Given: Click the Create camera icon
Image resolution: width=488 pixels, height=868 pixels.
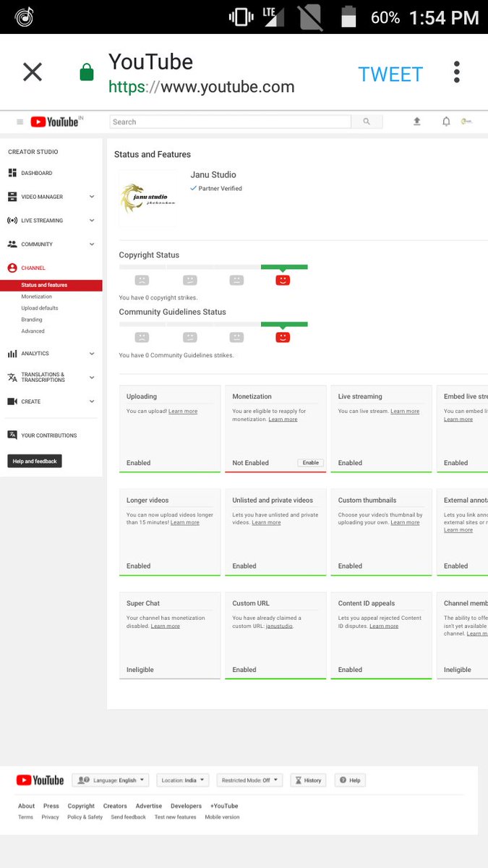Looking at the screenshot, I should tap(12, 401).
